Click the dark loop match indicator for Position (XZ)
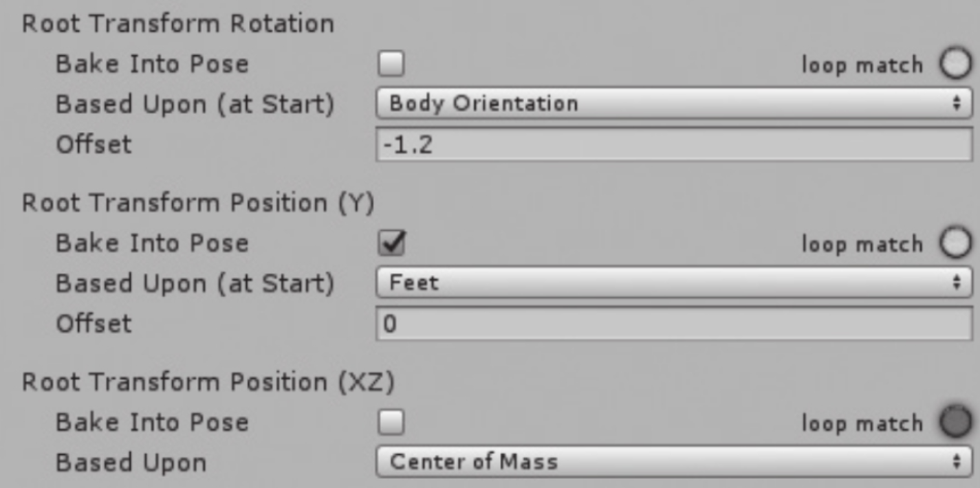 tap(957, 422)
